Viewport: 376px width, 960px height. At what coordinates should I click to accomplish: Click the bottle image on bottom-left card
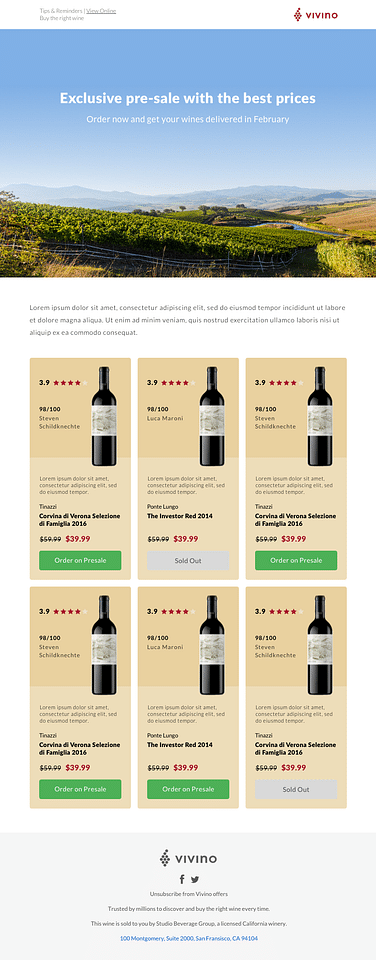point(104,645)
